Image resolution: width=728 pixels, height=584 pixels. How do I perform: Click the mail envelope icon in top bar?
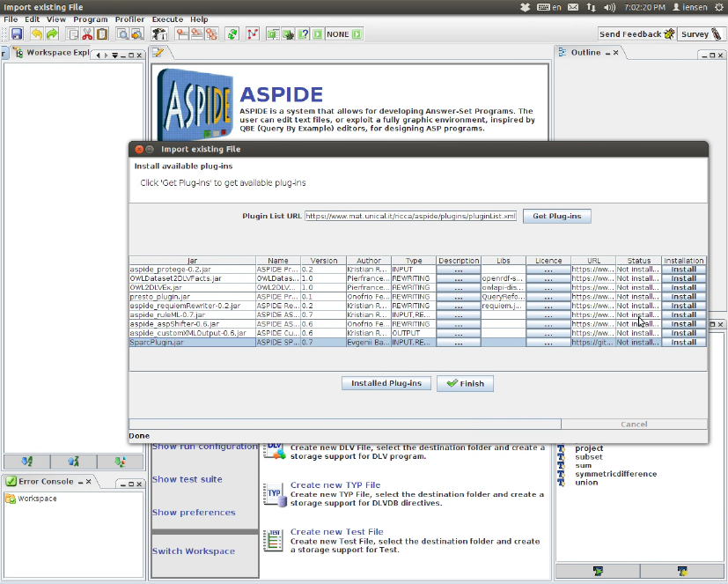[x=573, y=7]
